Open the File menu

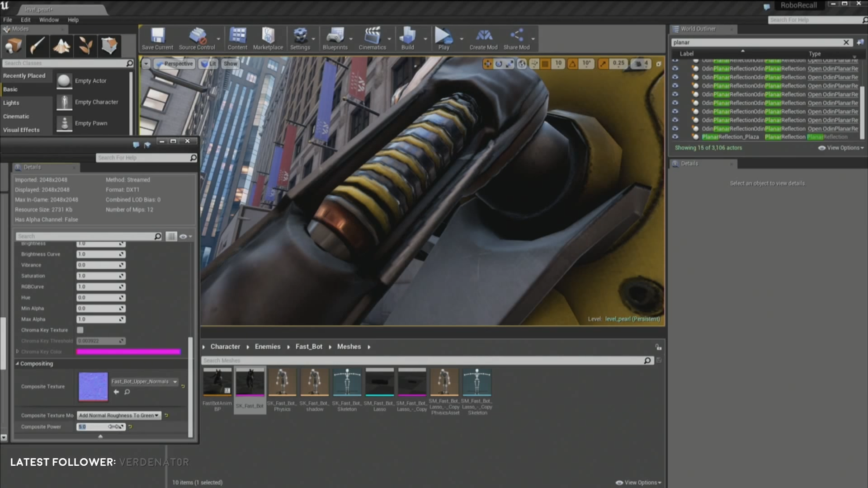click(x=8, y=20)
